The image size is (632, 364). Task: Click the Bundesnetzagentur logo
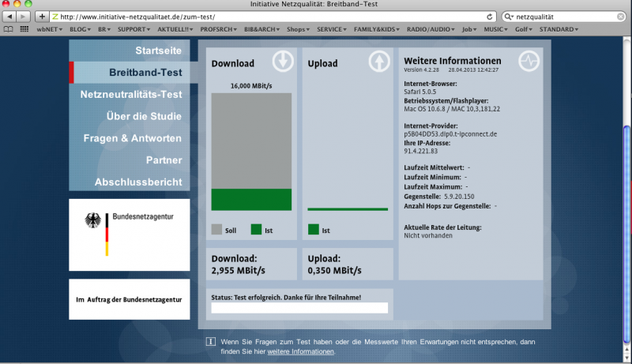point(129,232)
